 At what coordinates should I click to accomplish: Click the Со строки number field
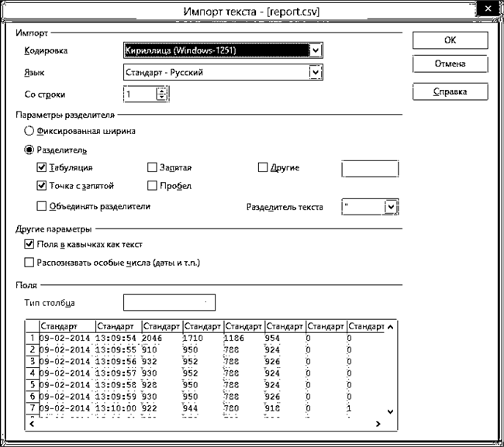coord(140,94)
